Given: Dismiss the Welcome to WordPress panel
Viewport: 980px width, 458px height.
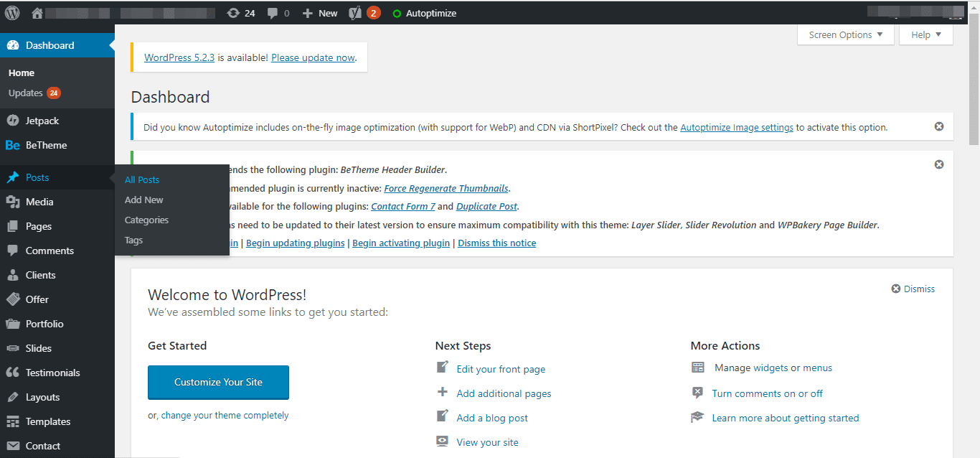Looking at the screenshot, I should click(x=913, y=289).
